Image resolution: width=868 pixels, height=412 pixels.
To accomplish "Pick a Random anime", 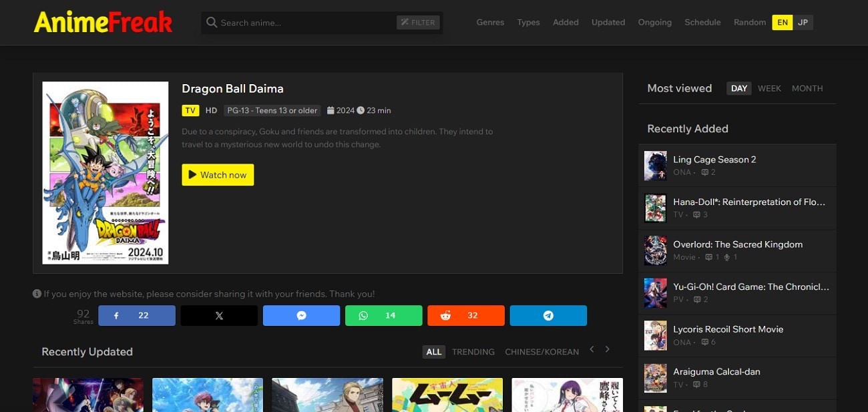I will 750,22.
